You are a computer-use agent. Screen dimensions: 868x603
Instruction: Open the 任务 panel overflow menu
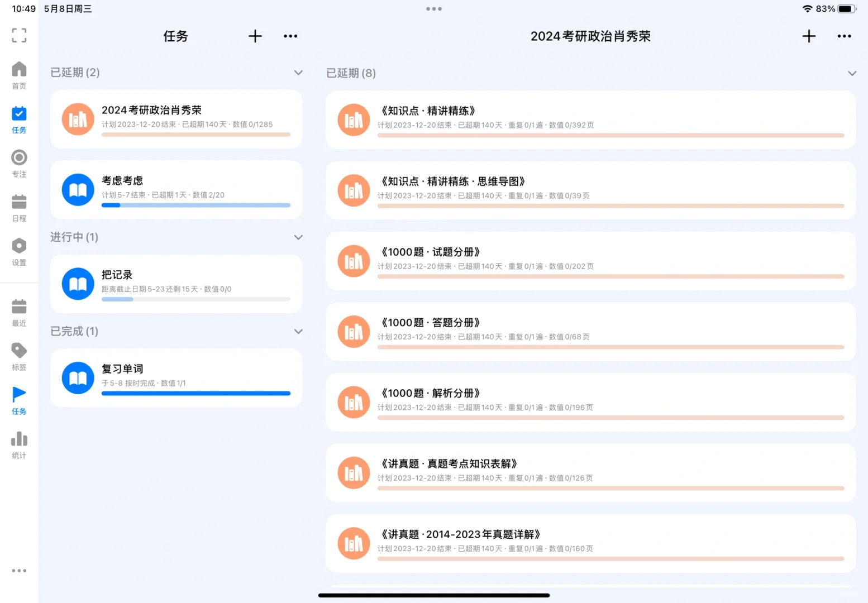[x=290, y=36]
